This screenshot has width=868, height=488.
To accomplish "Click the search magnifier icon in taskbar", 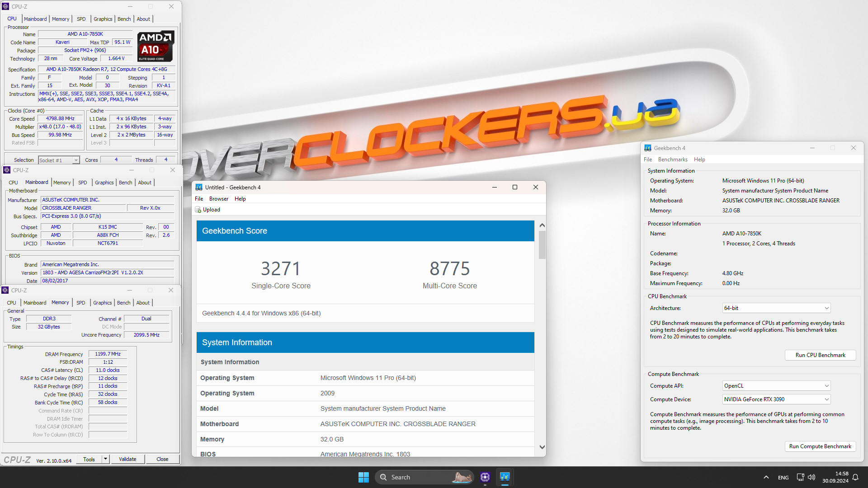I will 383,477.
